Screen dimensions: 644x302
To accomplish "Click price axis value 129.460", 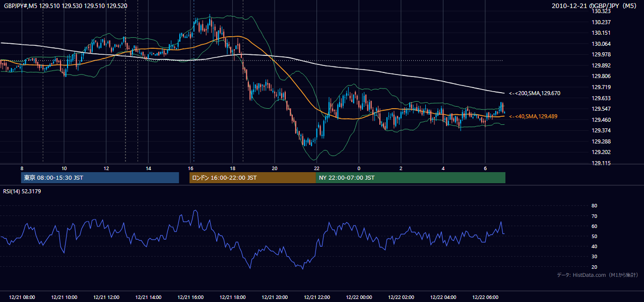I will 602,120.
